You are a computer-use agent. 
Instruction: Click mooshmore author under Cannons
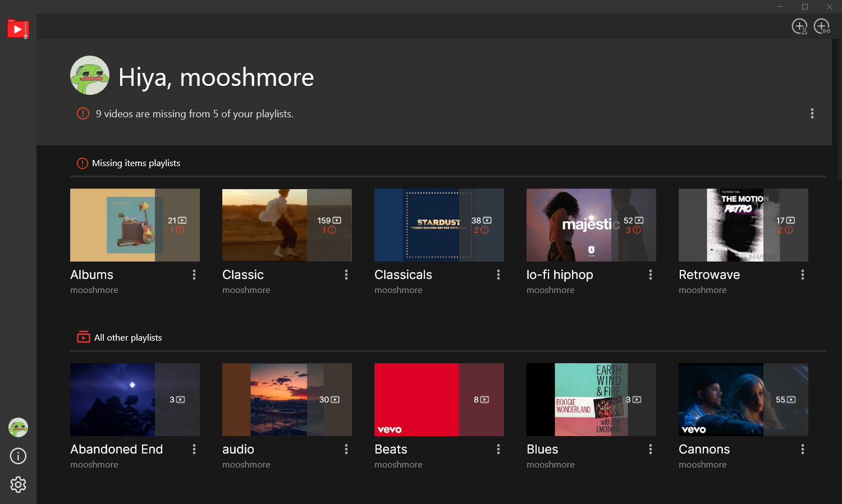click(702, 465)
